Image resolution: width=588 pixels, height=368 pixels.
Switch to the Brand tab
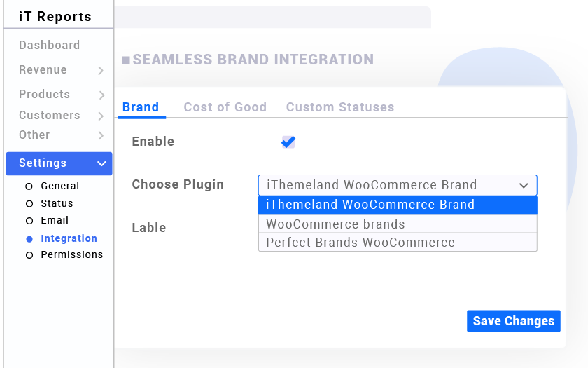coord(141,107)
